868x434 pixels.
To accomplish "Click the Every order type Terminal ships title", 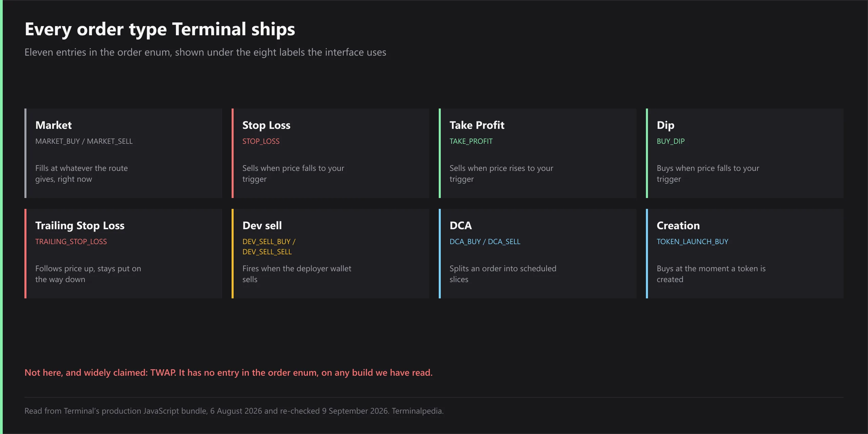I will pyautogui.click(x=160, y=29).
